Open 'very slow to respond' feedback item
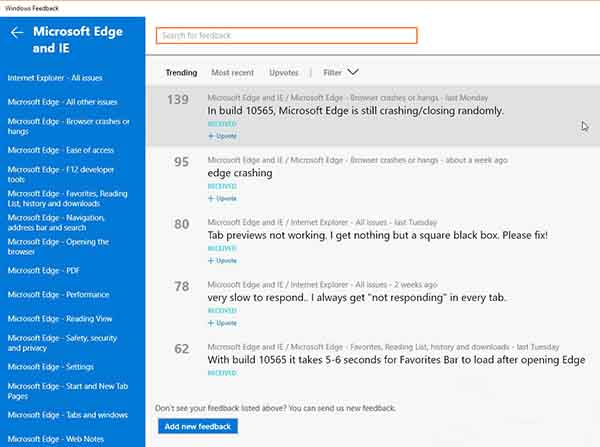The height and width of the screenshot is (447, 600). [x=357, y=298]
